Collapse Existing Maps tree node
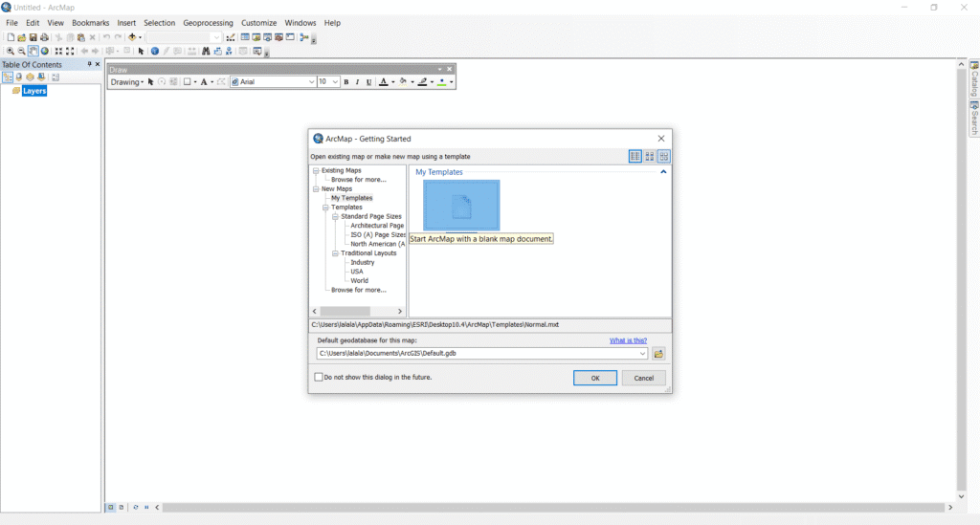Image resolution: width=980 pixels, height=525 pixels. [x=316, y=170]
